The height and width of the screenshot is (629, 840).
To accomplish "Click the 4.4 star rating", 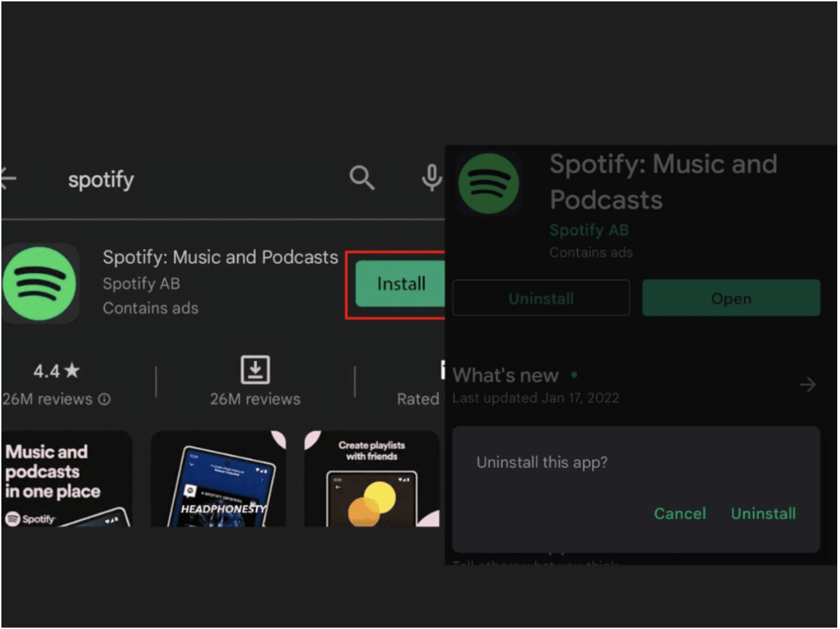I will pos(57,371).
